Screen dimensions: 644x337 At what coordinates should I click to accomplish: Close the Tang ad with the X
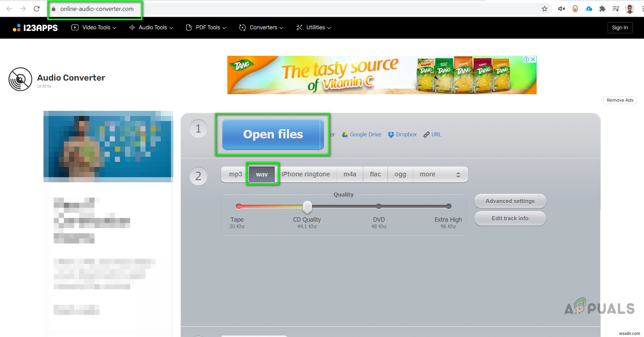click(x=533, y=59)
